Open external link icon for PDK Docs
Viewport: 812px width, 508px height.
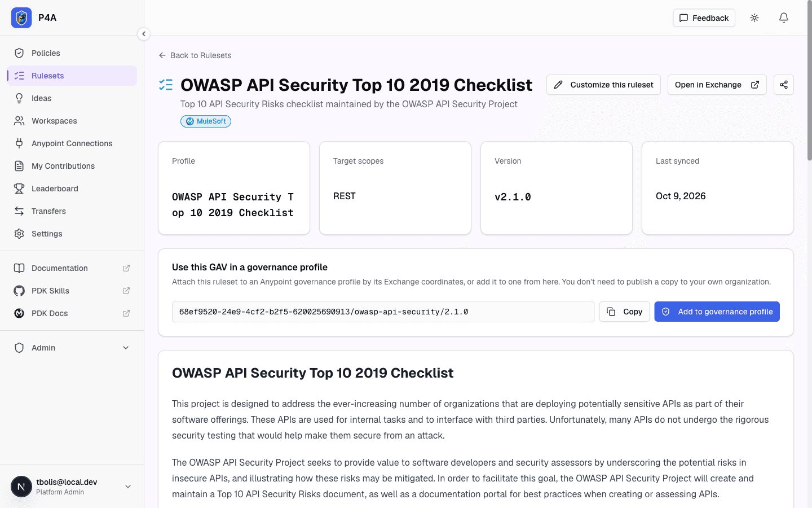(126, 313)
